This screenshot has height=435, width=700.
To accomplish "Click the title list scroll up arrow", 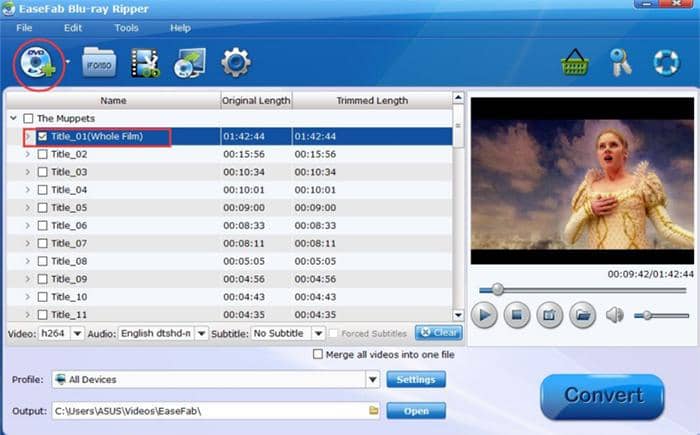I will tap(458, 98).
